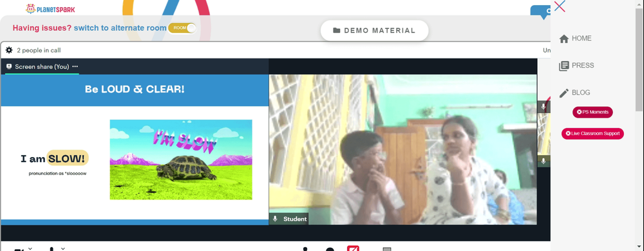The height and width of the screenshot is (251, 644).
Task: Click the PS Moments button
Action: coord(592,112)
